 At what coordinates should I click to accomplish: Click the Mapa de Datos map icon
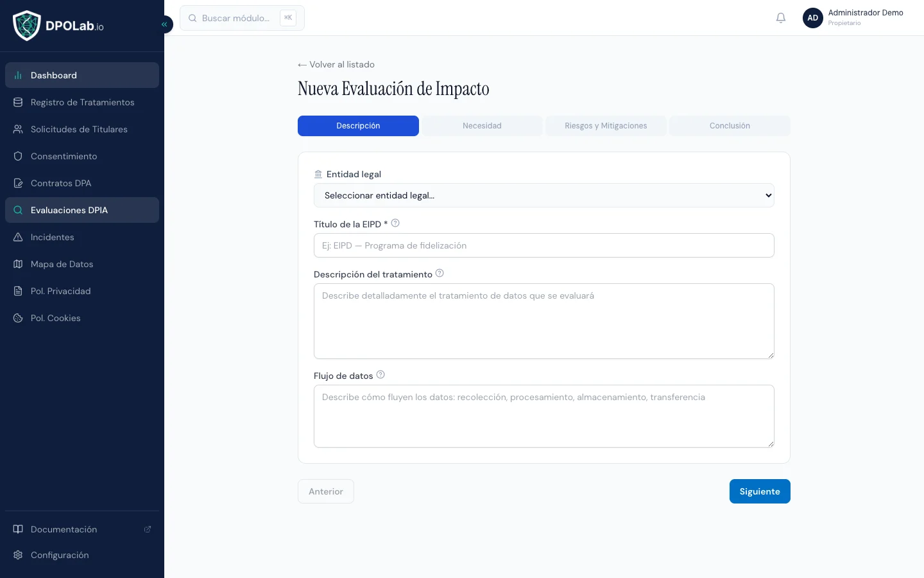coord(18,264)
